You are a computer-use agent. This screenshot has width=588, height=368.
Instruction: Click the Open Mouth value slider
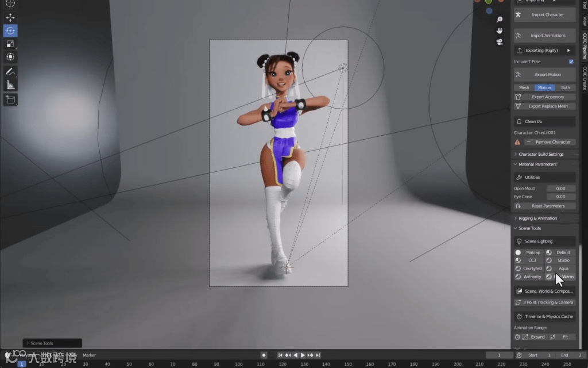[x=560, y=189]
